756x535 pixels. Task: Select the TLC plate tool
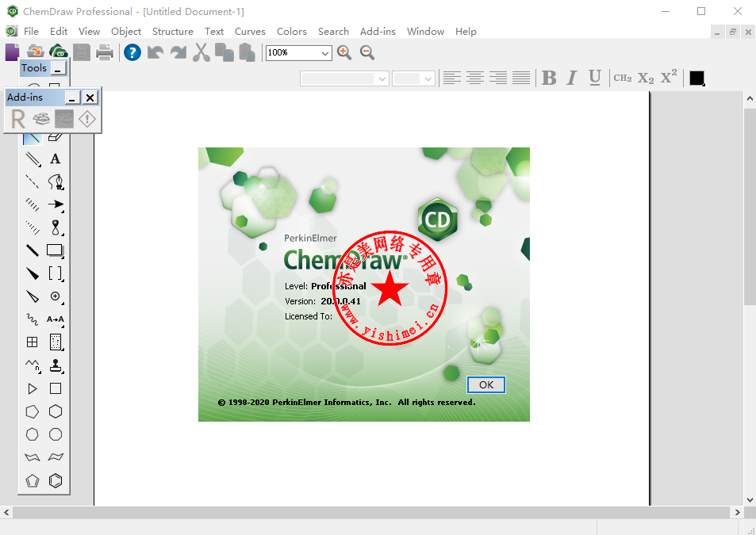click(56, 342)
